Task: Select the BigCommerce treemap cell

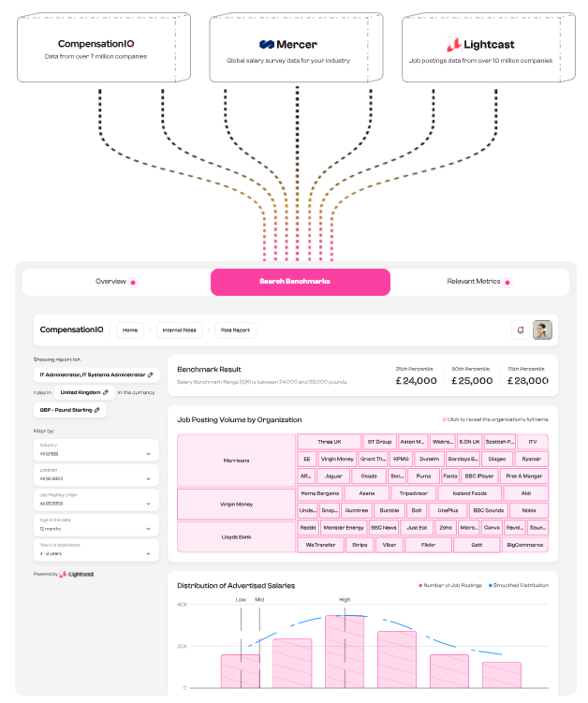Action: click(524, 545)
